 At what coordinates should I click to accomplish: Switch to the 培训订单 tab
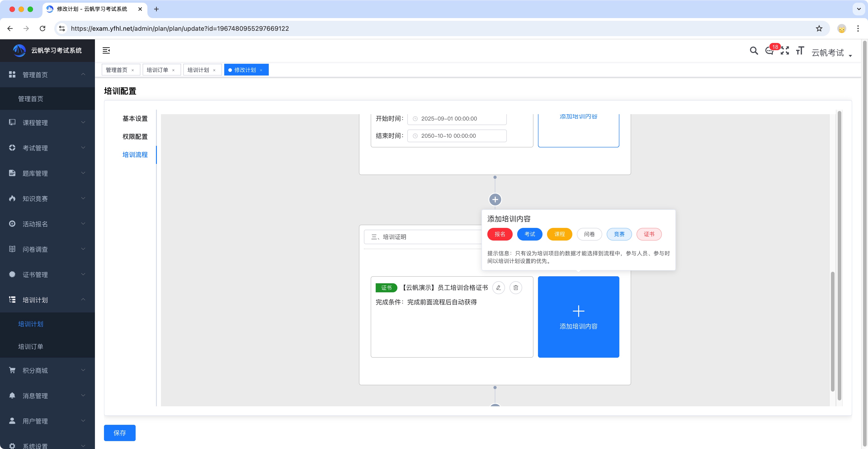point(157,70)
